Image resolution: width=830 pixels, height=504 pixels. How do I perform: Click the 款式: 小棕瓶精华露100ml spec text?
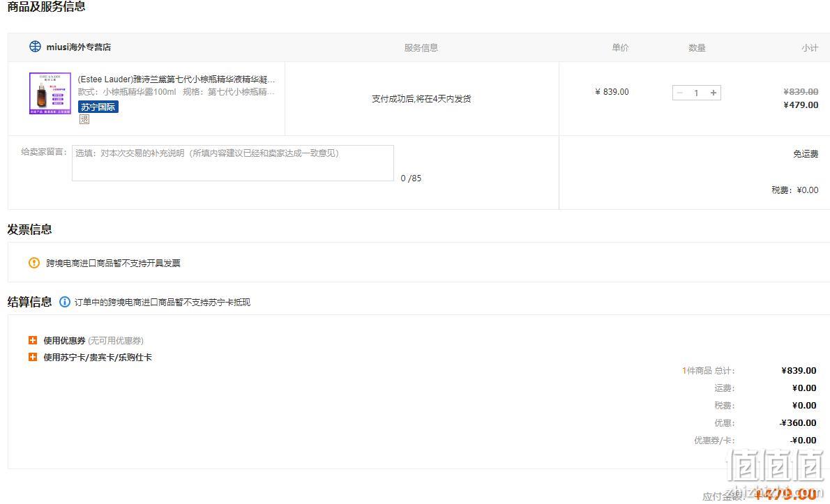(x=127, y=92)
